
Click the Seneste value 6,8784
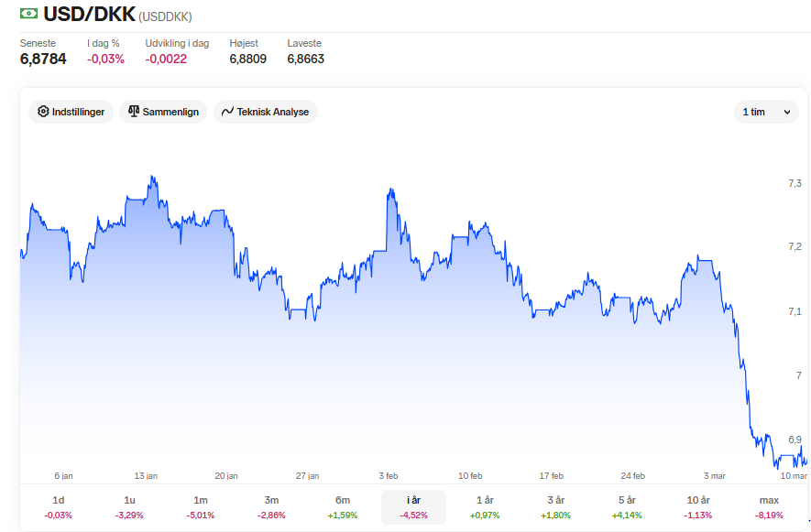click(x=43, y=59)
